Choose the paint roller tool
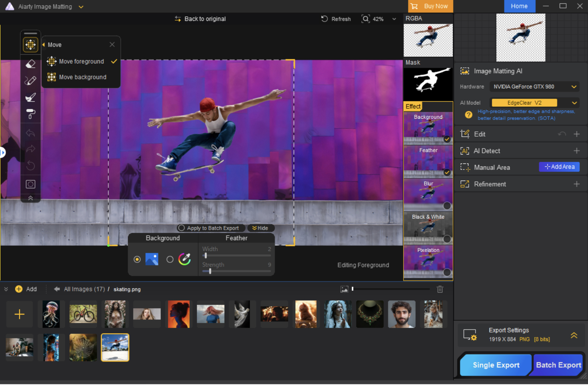 (x=31, y=114)
